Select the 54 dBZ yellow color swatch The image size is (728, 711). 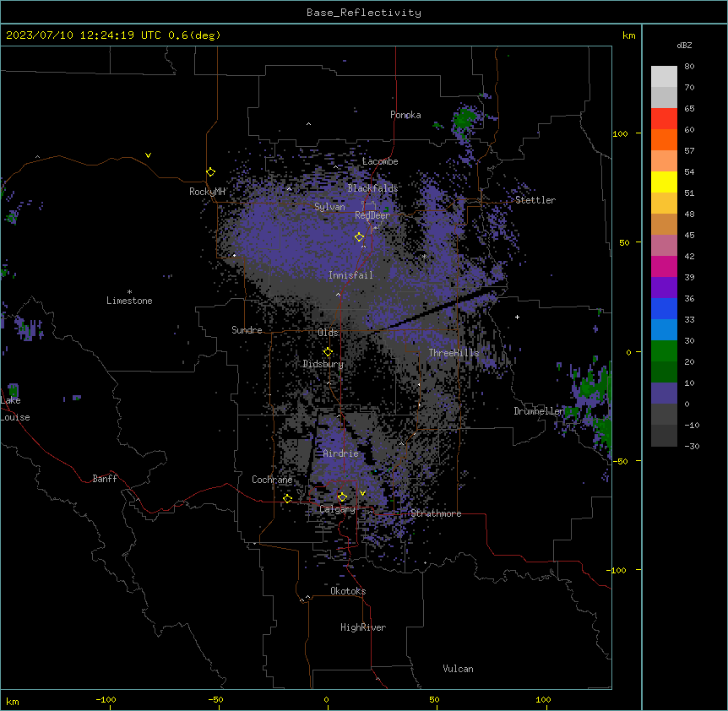tap(664, 182)
